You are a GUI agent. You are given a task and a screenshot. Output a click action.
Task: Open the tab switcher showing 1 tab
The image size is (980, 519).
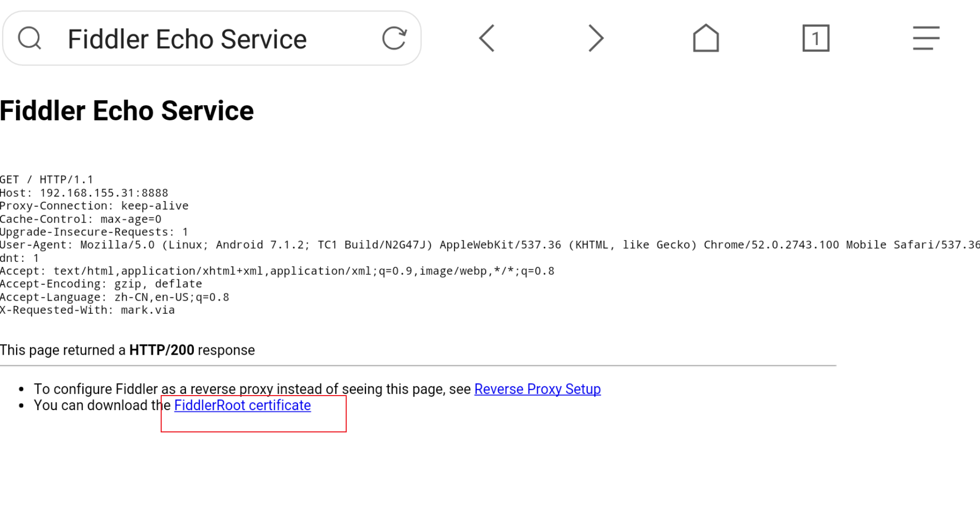click(816, 38)
